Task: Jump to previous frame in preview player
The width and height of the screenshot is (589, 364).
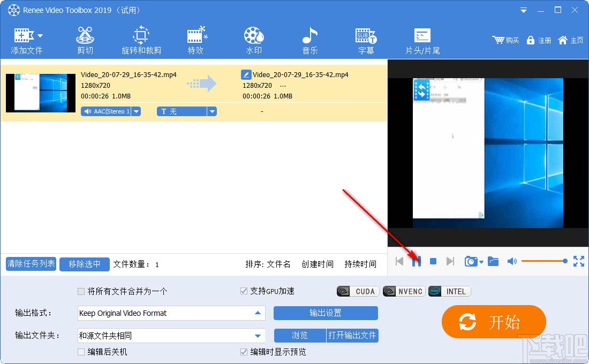Action: (399, 261)
